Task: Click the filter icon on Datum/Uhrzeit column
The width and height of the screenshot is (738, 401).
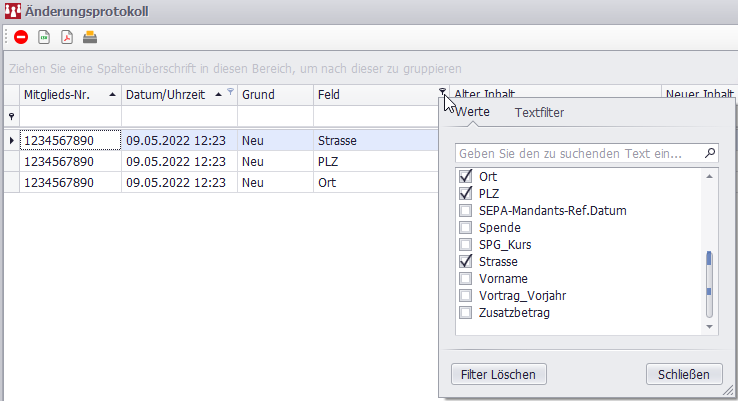Action: click(x=231, y=92)
